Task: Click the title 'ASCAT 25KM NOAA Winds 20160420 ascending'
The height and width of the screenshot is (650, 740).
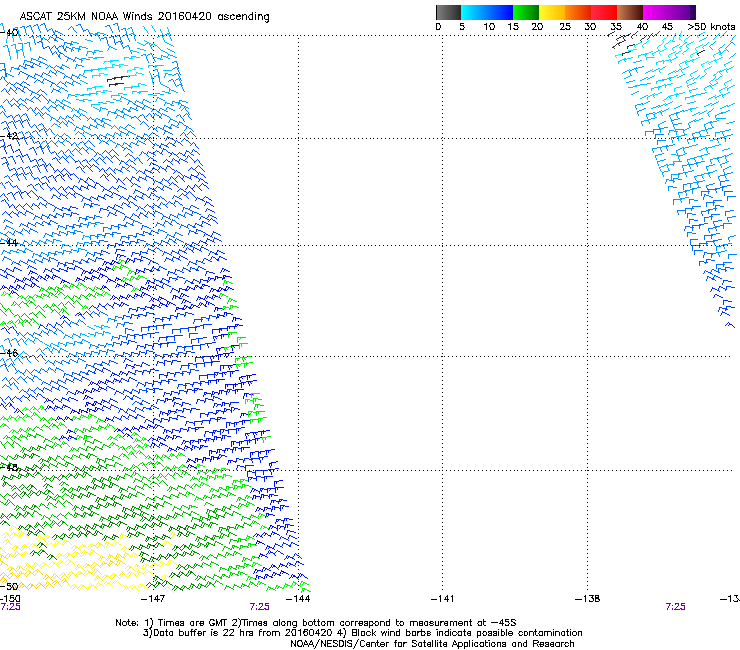Action: 144,17
